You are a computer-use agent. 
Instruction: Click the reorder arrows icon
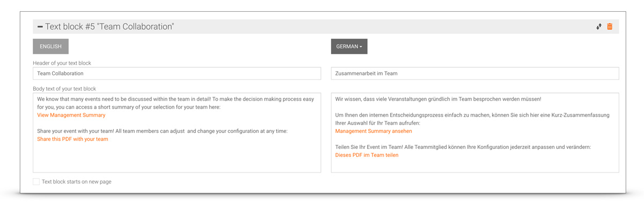[x=598, y=27]
